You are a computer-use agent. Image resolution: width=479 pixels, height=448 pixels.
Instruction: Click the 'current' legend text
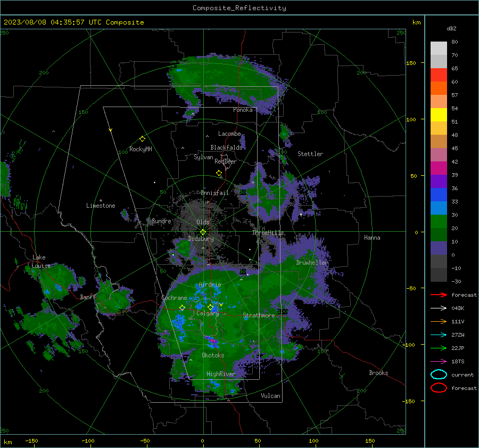pos(463,374)
